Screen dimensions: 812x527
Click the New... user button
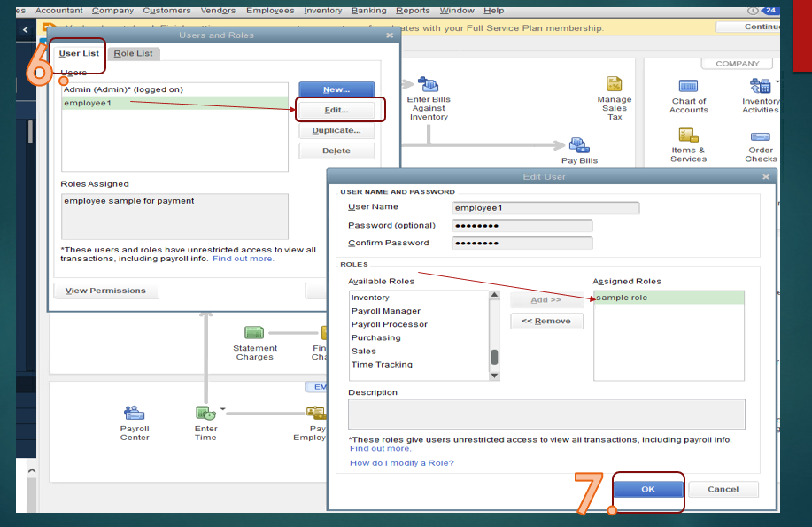click(336, 89)
